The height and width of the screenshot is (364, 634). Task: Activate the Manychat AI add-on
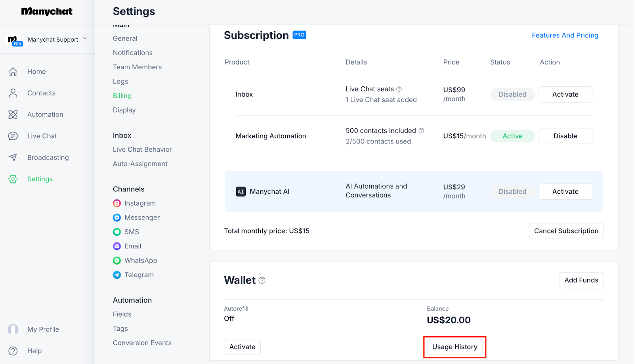[x=565, y=191]
